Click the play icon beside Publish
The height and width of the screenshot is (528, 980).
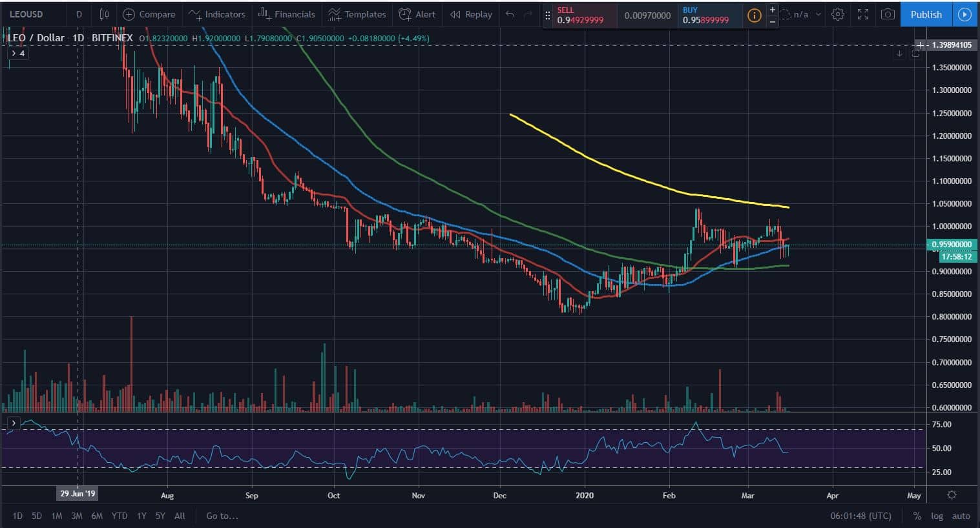[965, 14]
